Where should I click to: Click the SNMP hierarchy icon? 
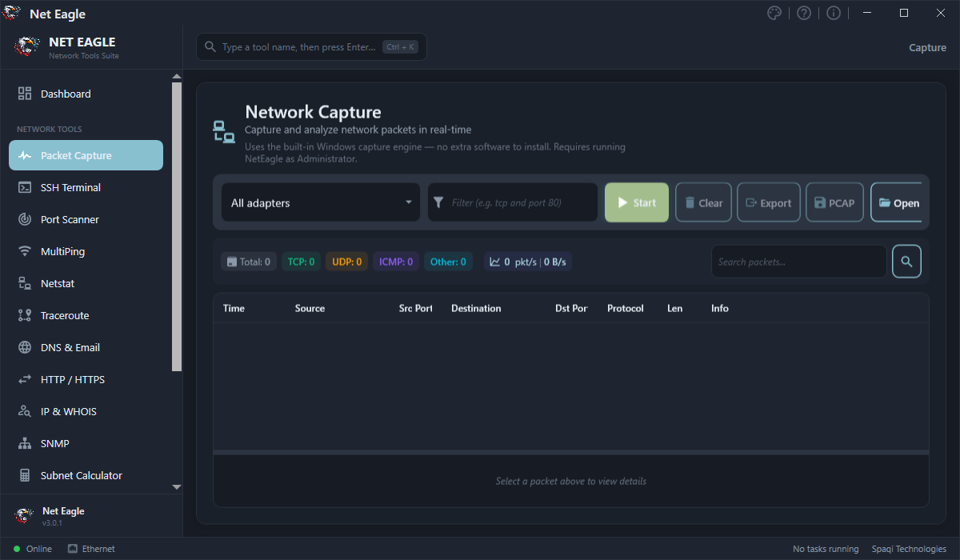(x=25, y=443)
